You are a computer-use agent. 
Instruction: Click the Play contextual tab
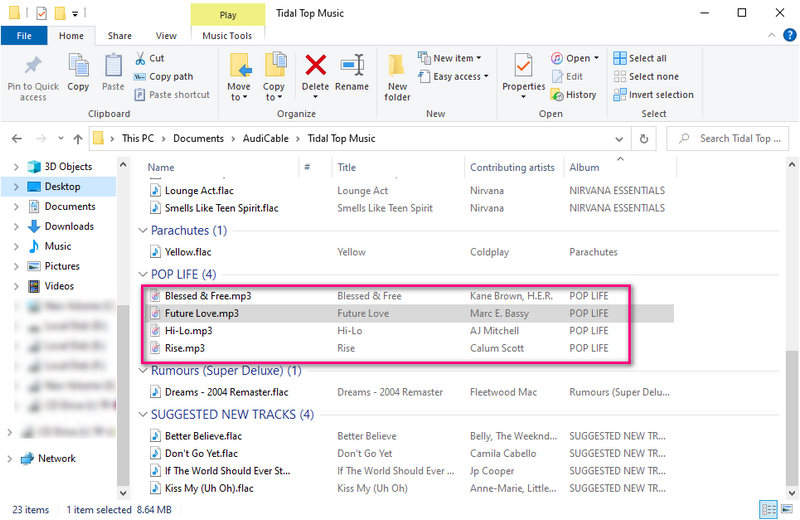coord(228,15)
